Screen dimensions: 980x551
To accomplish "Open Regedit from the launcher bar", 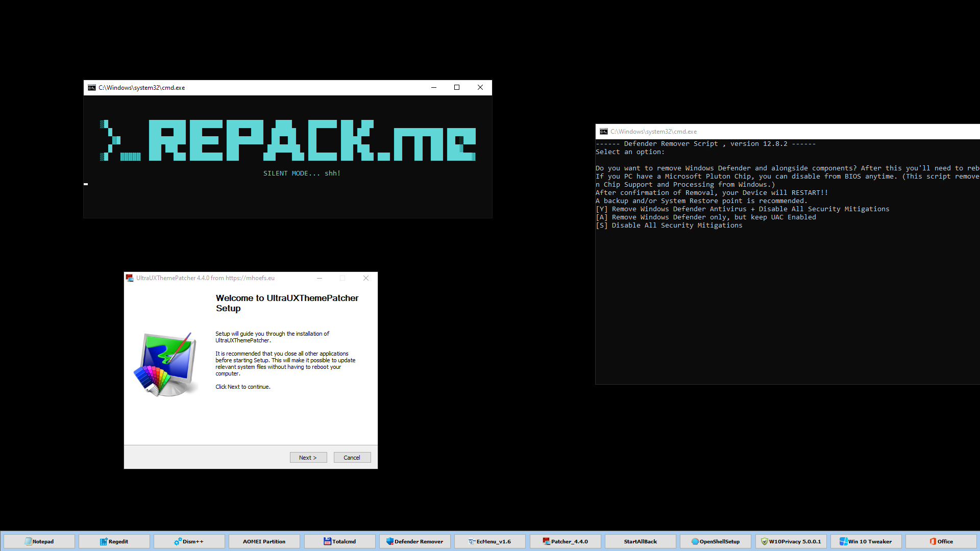I will pyautogui.click(x=114, y=541).
